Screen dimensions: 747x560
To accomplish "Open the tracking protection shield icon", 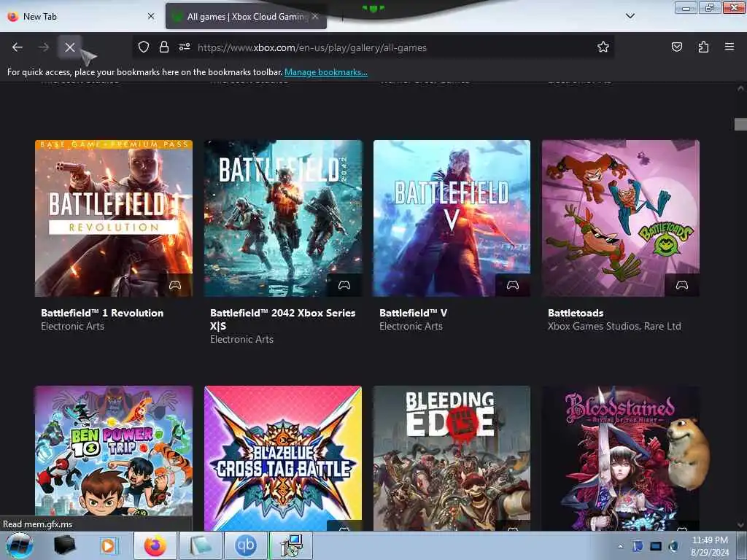I will point(144,47).
